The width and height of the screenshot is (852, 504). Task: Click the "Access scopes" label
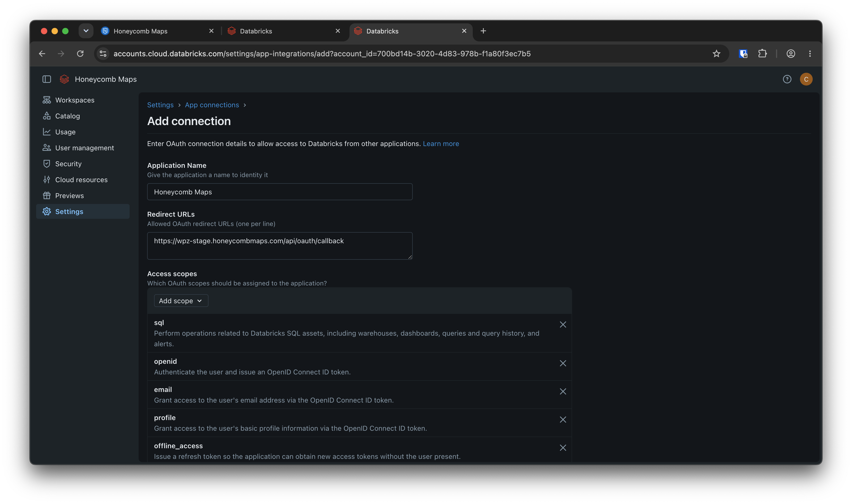[x=172, y=274]
